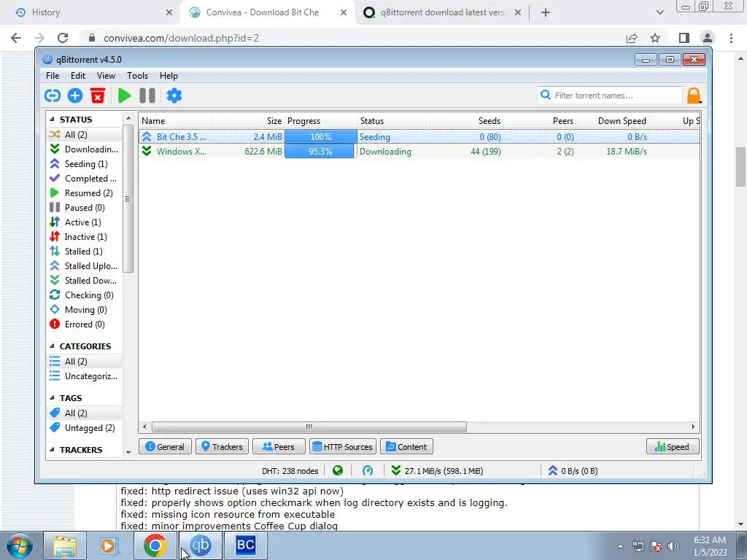Select the Checking (0) status filter

85,295
